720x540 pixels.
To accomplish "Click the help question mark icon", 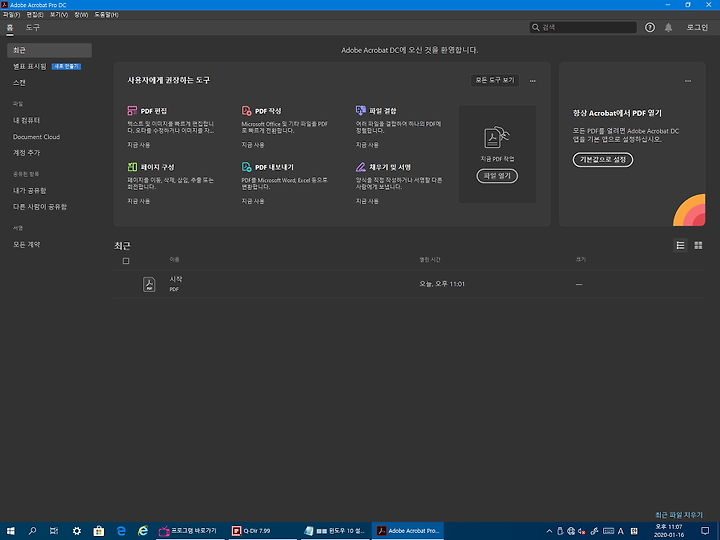I will [x=650, y=28].
